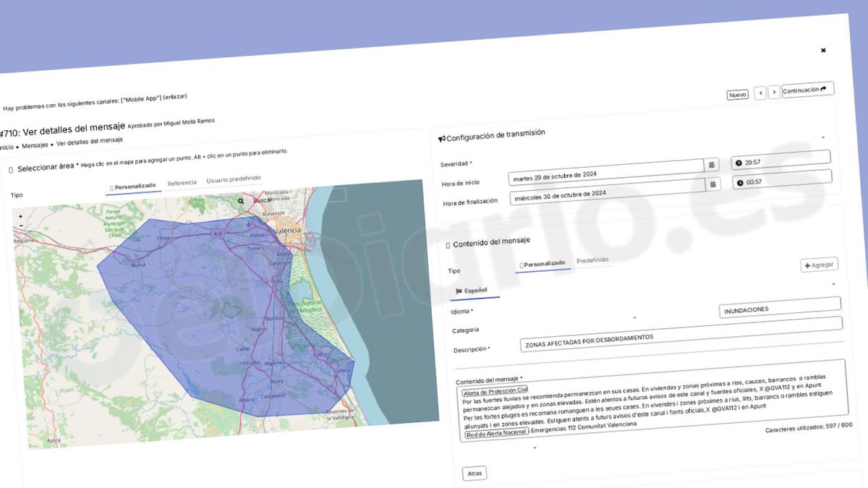Image resolution: width=868 pixels, height=488 pixels.
Task: Click the Continuación button
Action: (x=807, y=90)
